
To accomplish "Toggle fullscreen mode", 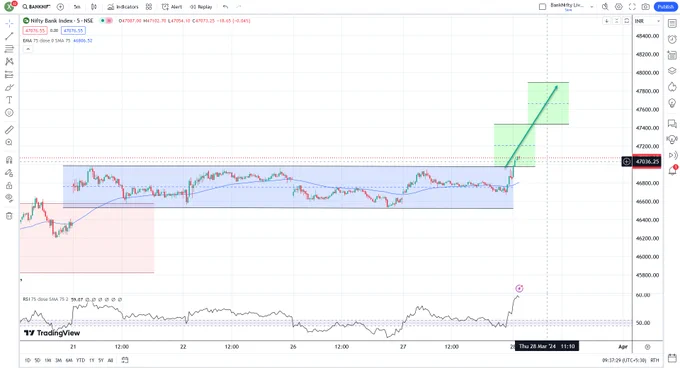I will tap(632, 7).
